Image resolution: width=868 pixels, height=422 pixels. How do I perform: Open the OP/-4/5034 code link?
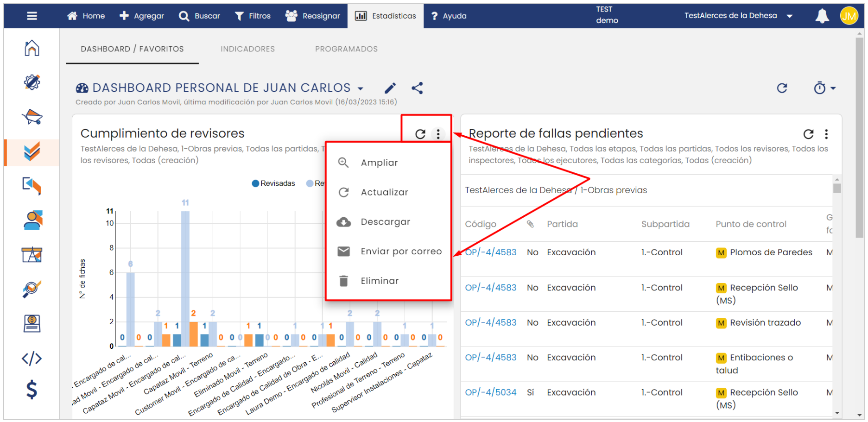(490, 392)
